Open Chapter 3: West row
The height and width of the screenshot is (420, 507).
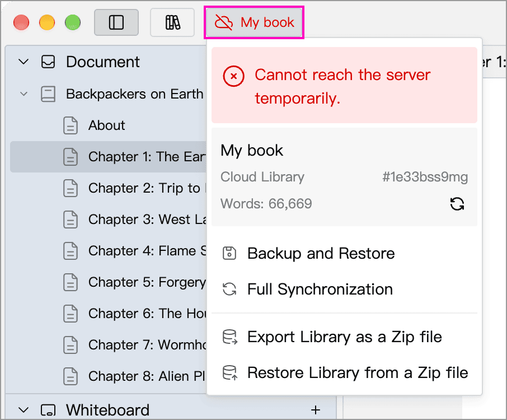(x=109, y=220)
